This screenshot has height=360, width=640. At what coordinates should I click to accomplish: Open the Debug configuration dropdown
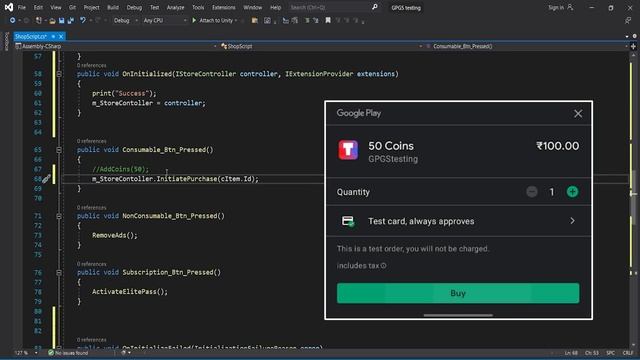[125, 20]
